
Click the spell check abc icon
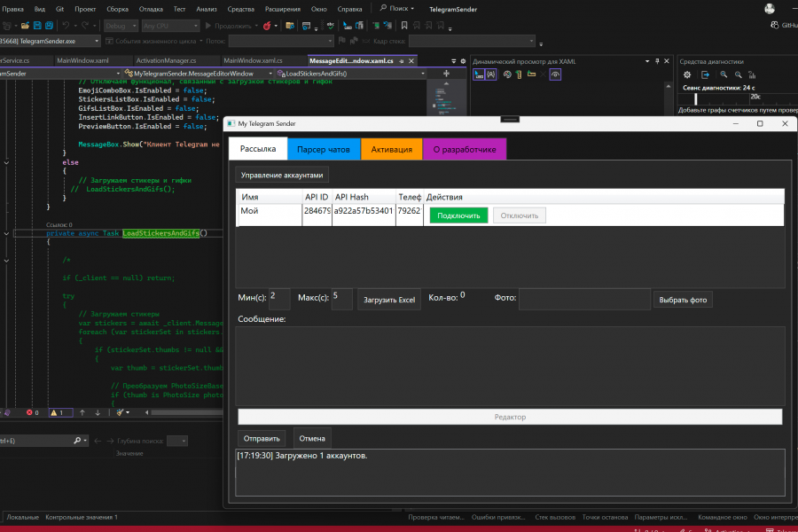(331, 26)
